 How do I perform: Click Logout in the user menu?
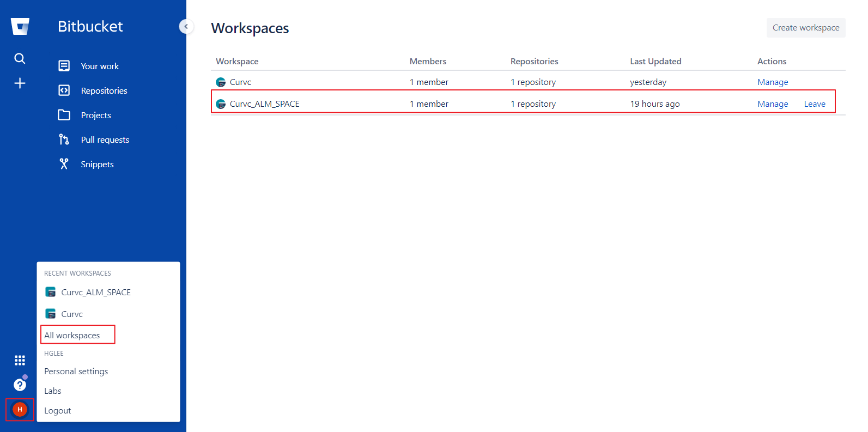coord(57,410)
